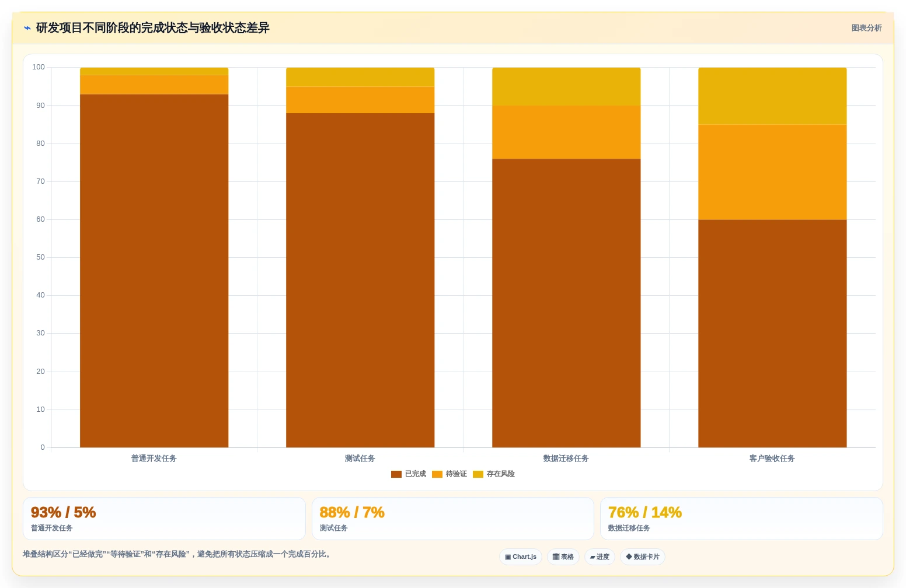Open the 93% / 5% stat card
This screenshot has height=588, width=906.
(x=164, y=519)
